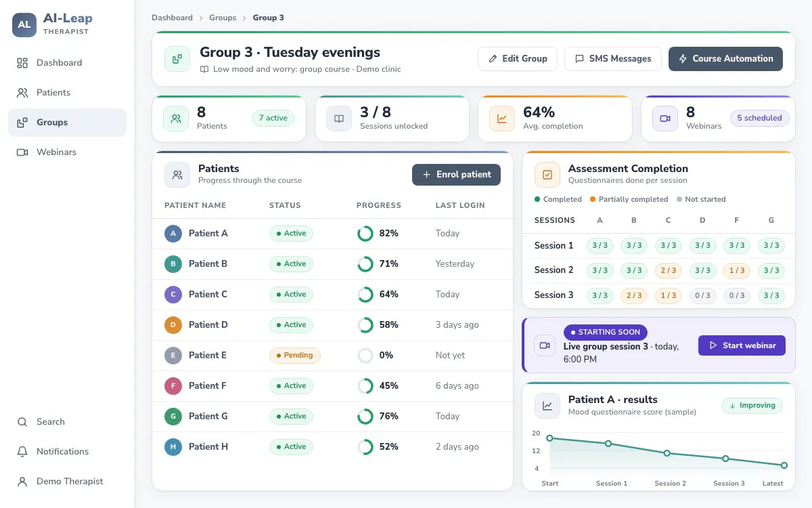Open the Demo Therapist account entry
The width and height of the screenshot is (812, 508).
[x=67, y=482]
